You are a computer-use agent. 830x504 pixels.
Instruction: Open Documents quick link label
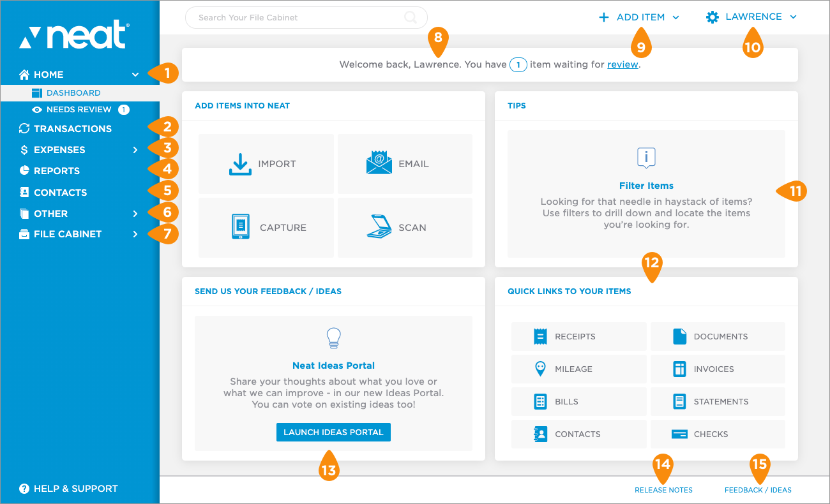coord(721,336)
